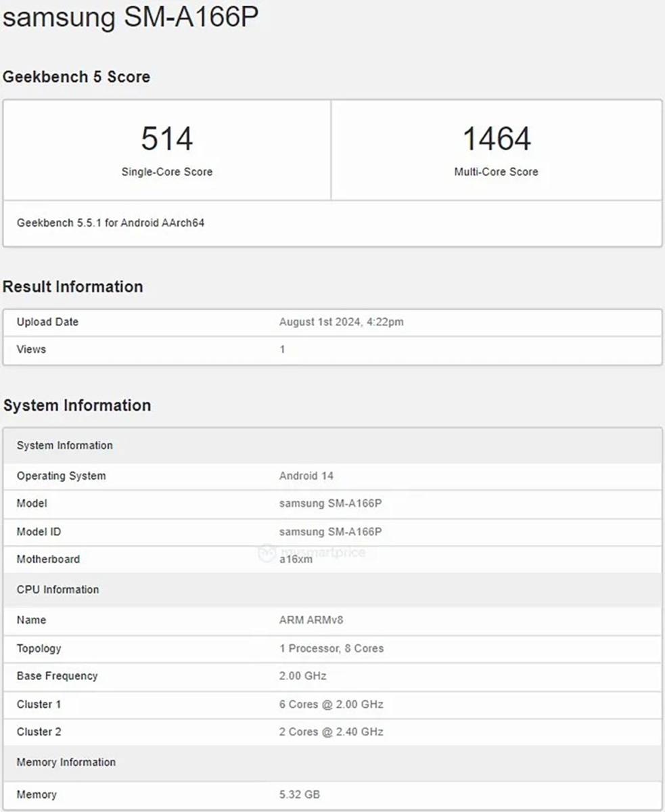This screenshot has height=812, width=665.
Task: Collapse the CPU Information subsection
Action: pyautogui.click(x=58, y=589)
